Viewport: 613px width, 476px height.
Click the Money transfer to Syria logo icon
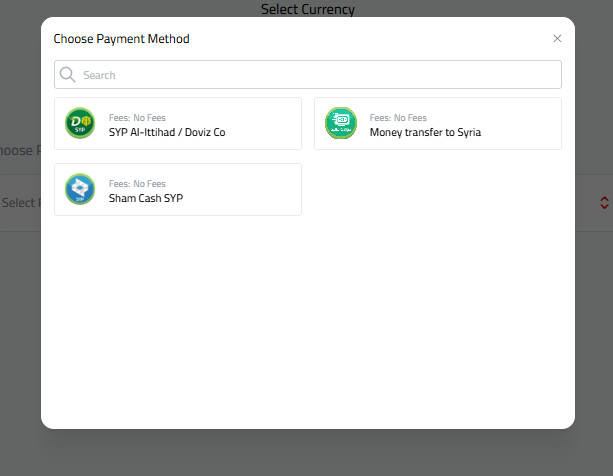[341, 123]
